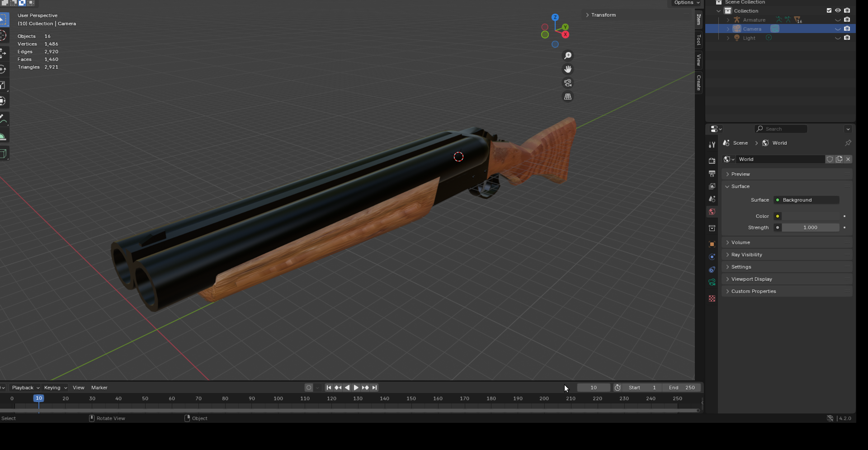Open the Render properties tab

[712, 161]
